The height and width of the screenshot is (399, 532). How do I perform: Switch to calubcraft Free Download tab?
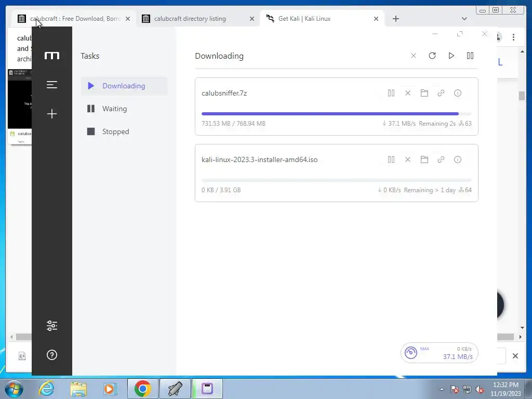[x=74, y=19]
